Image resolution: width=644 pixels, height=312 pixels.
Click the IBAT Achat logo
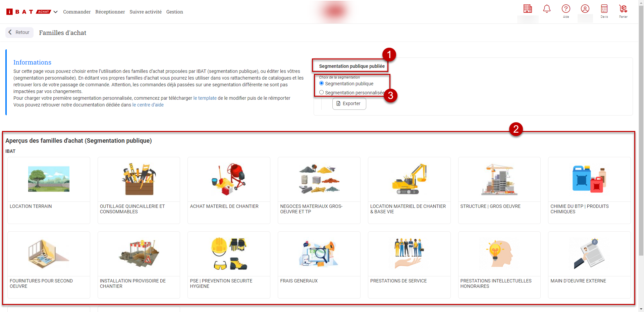coord(28,12)
